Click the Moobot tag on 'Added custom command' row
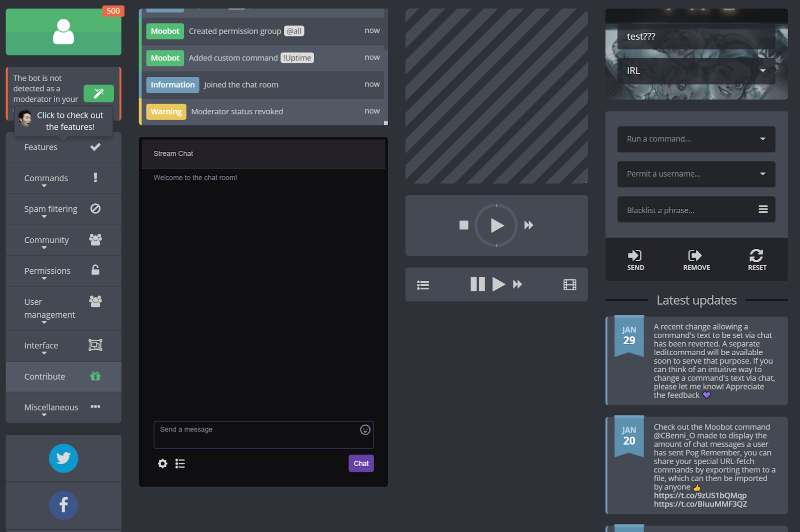The image size is (800, 532). point(165,58)
